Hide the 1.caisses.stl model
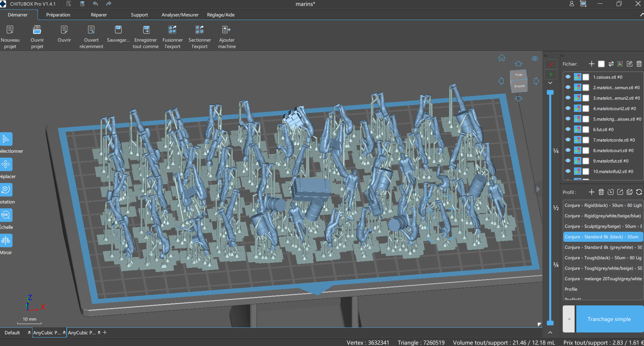 tap(568, 77)
